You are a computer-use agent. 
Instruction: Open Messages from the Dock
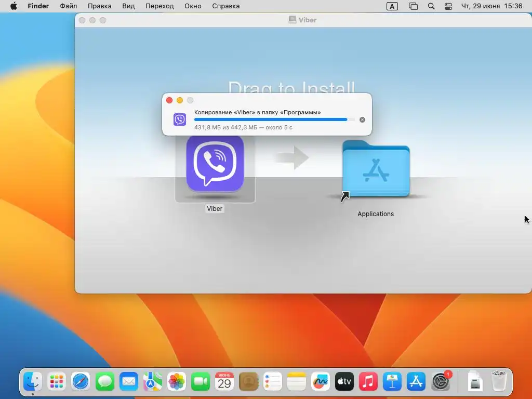point(104,382)
